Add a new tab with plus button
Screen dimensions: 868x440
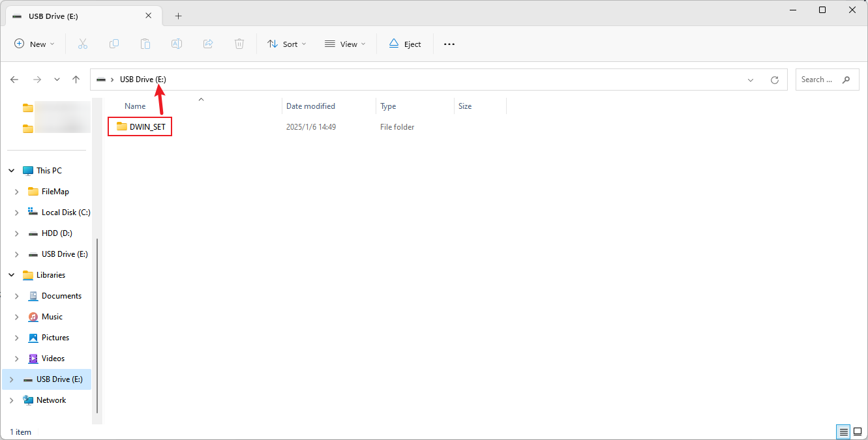[178, 16]
